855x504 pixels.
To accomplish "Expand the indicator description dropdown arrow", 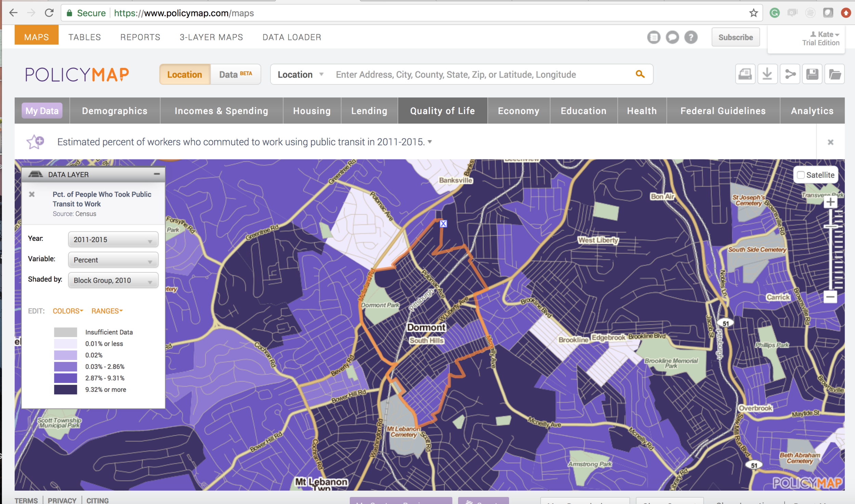I will point(430,142).
